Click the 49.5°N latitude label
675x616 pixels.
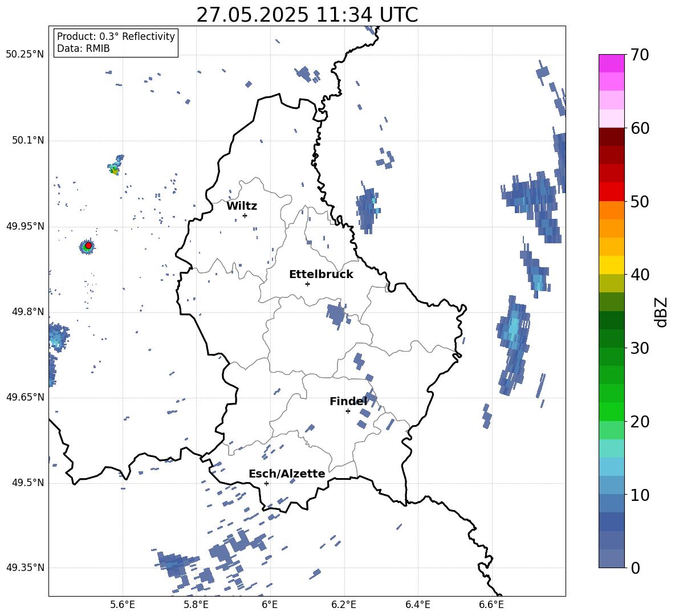28,483
